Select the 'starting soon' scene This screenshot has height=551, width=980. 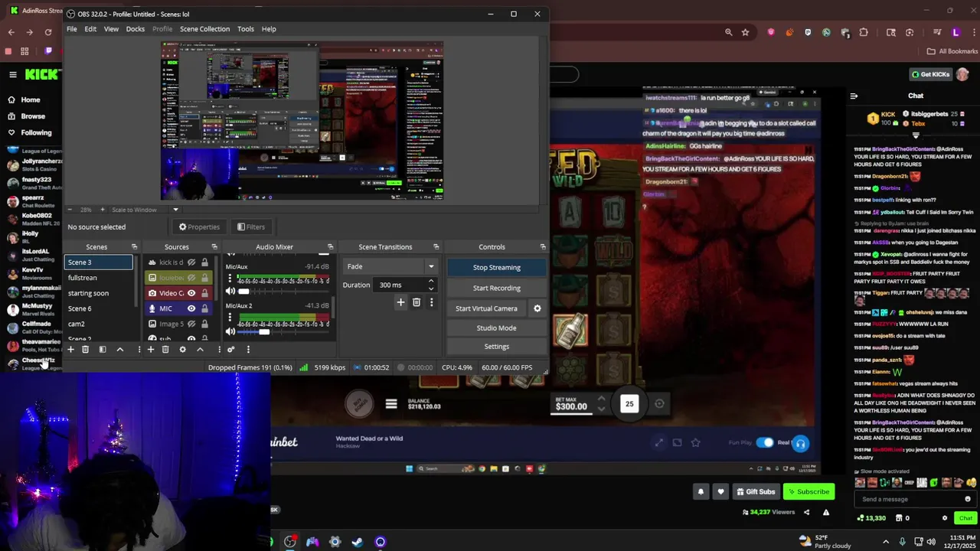(x=88, y=293)
